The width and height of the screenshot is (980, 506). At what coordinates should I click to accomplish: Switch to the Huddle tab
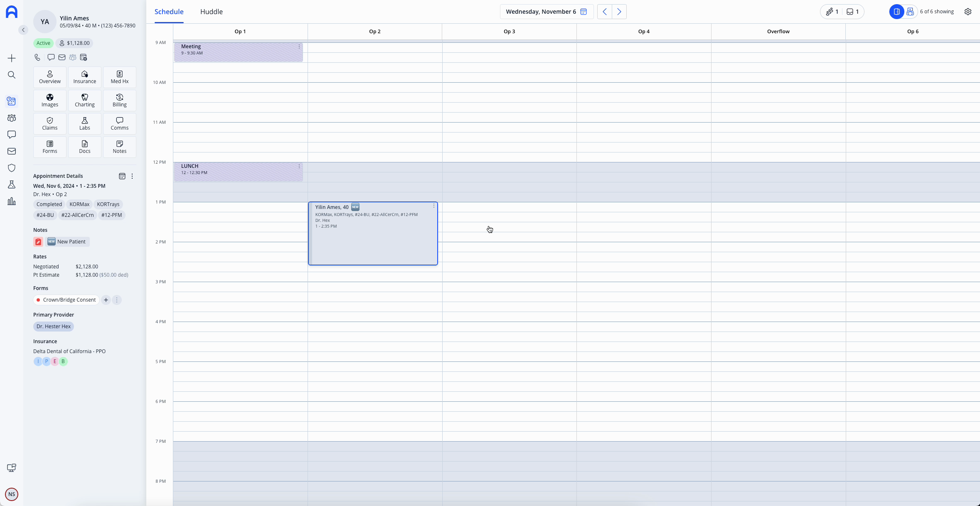click(x=212, y=12)
